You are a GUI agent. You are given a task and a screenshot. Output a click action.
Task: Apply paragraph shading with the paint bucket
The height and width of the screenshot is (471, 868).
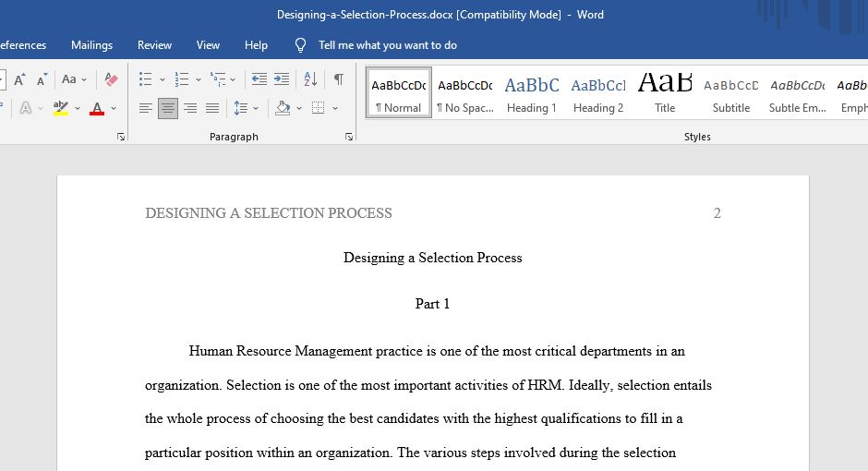[x=283, y=108]
